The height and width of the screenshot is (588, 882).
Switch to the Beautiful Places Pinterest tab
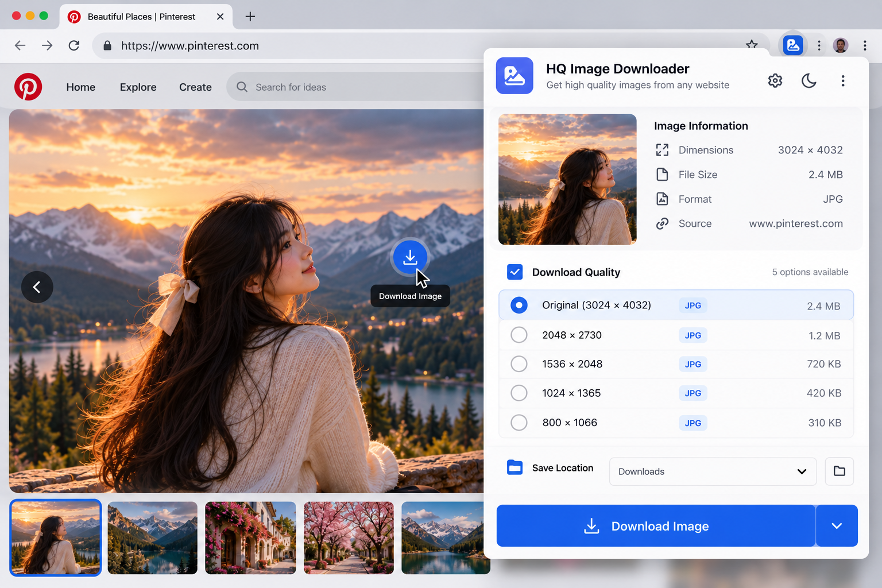click(146, 17)
